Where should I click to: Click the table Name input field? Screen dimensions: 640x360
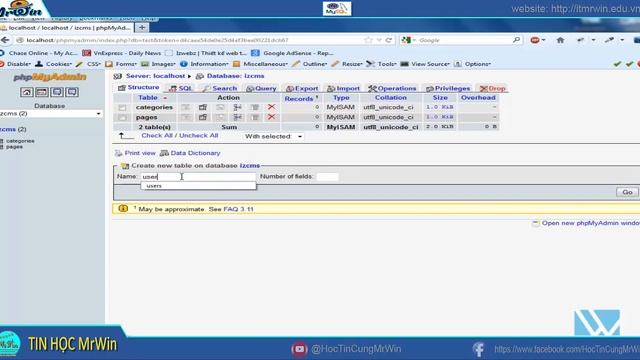click(198, 176)
